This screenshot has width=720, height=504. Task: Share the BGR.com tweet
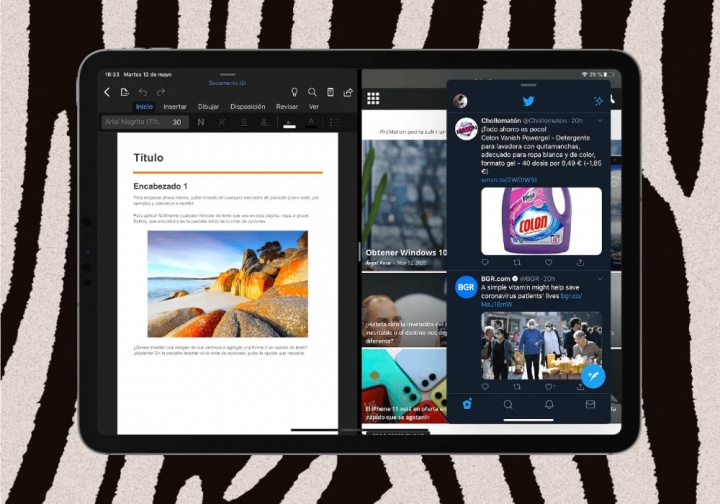[580, 386]
